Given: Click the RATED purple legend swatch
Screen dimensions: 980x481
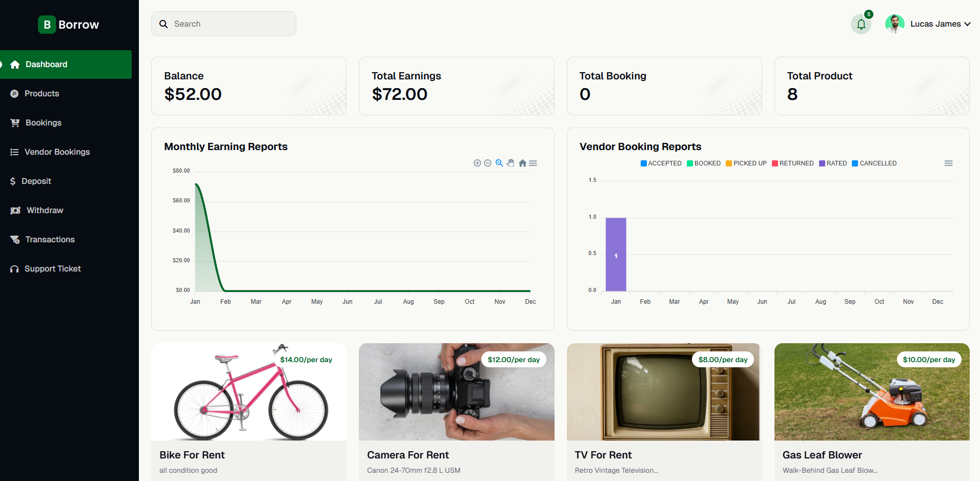Looking at the screenshot, I should coord(822,163).
